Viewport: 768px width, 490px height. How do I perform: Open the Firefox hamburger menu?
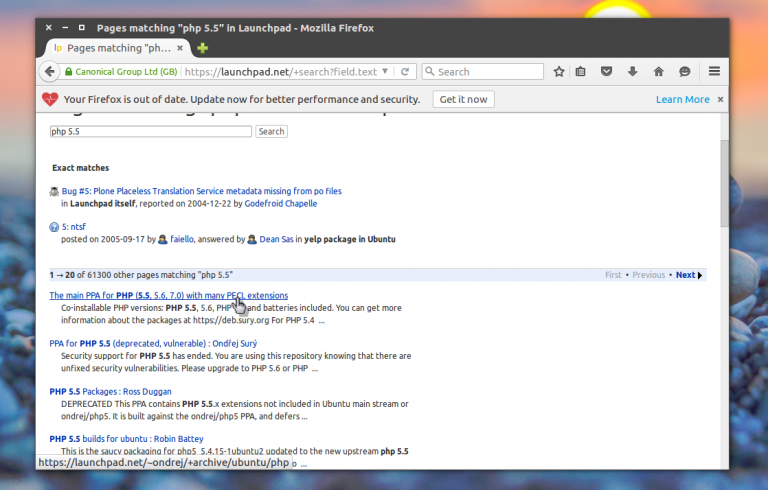714,72
